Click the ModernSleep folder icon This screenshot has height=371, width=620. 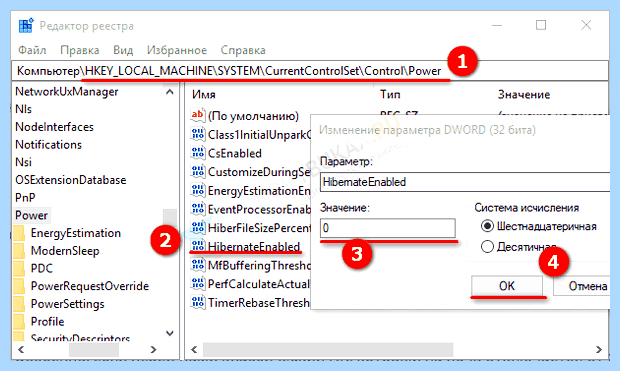point(19,251)
